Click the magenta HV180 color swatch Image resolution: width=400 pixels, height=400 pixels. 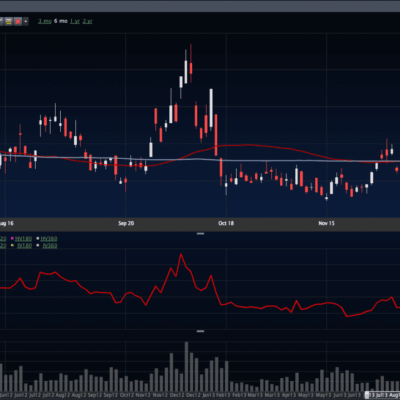[12, 239]
